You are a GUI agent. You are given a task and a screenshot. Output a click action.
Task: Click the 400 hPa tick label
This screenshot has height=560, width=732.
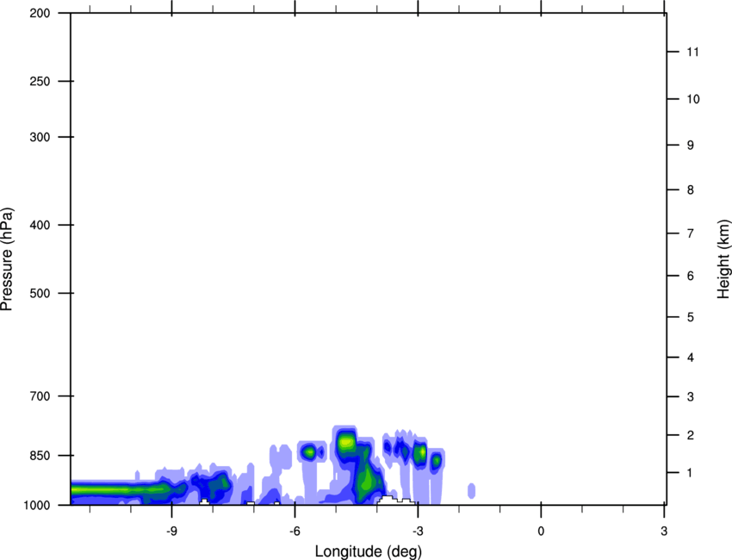39,226
